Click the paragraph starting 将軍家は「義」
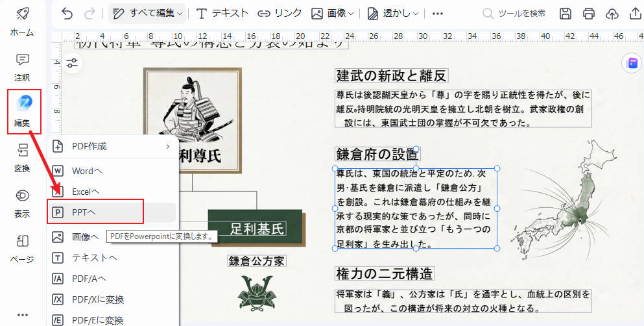Screen dimensions: 644x326 (463, 301)
